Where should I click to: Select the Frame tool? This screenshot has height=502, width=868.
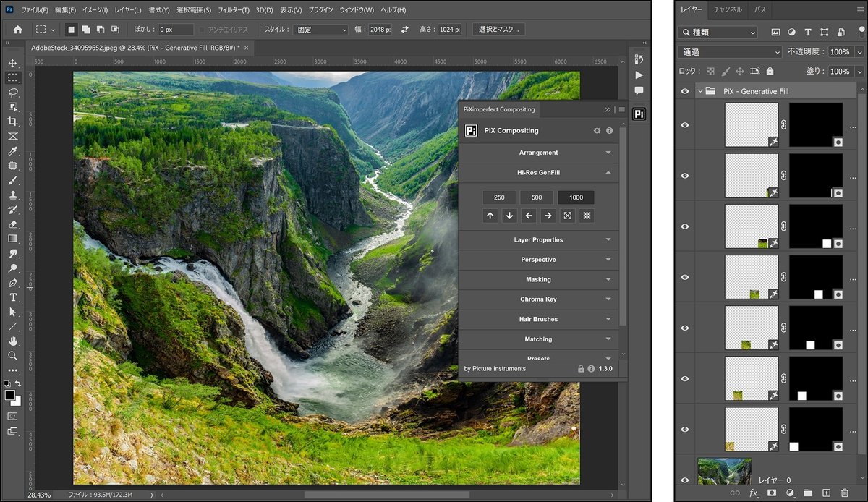click(x=13, y=136)
